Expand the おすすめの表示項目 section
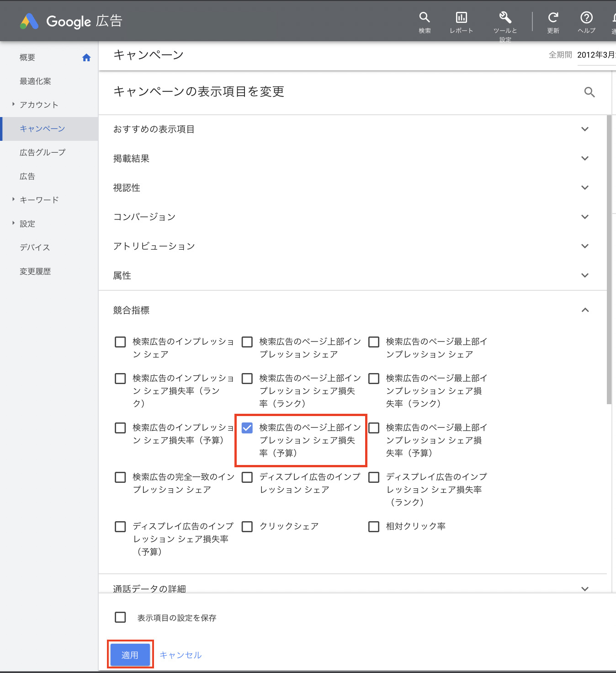This screenshot has height=673, width=616. (x=584, y=129)
